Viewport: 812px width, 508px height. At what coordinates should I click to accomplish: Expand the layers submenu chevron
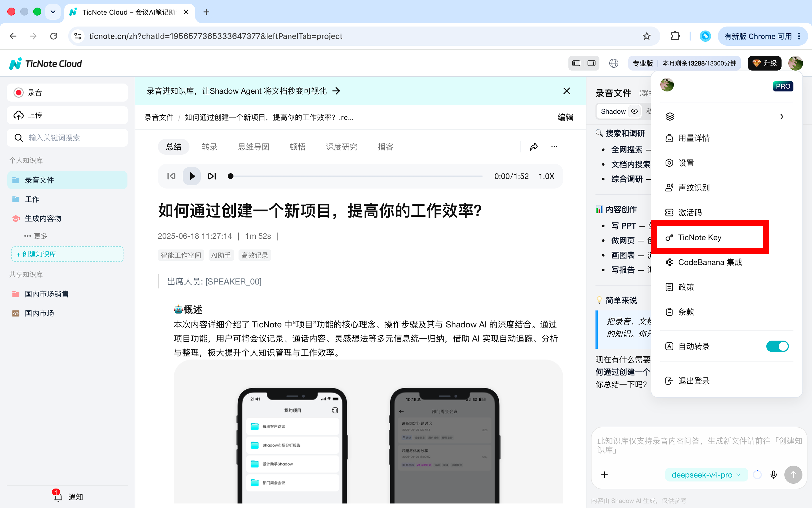pos(782,117)
